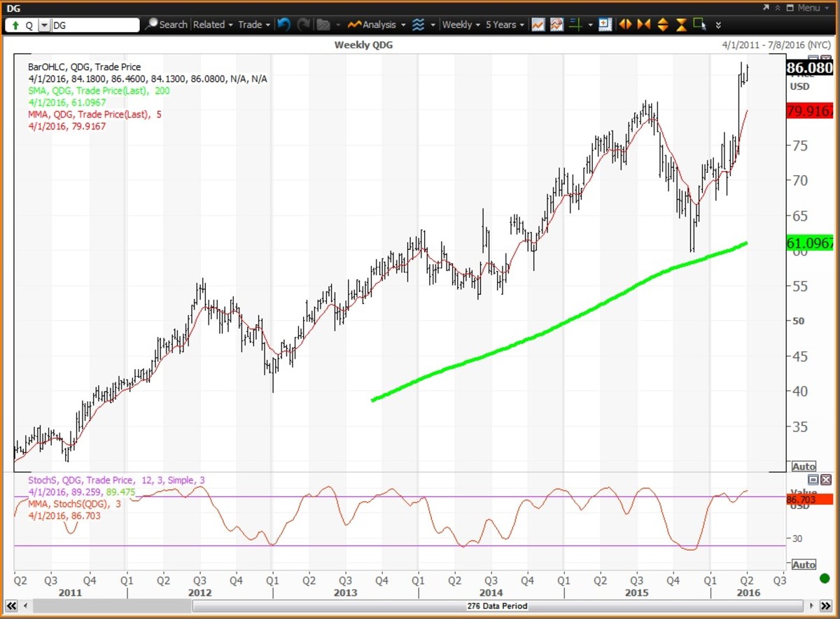
Task: Click the expand horizontally orange arrows icon
Action: point(625,25)
